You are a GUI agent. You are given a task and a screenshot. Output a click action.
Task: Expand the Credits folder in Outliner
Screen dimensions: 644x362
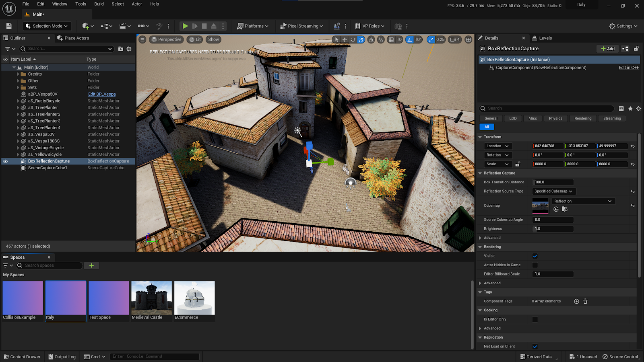pos(18,74)
